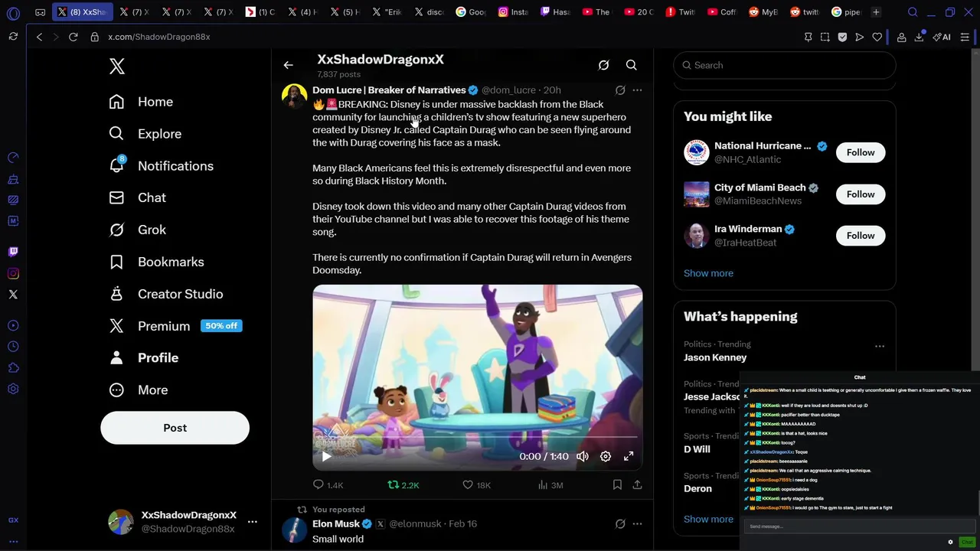
Task: Open browser settings gear in the left sidebar
Action: tap(13, 389)
